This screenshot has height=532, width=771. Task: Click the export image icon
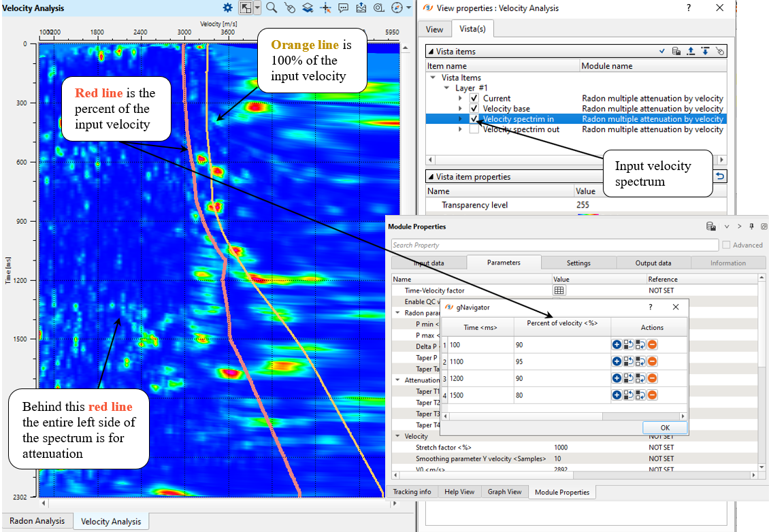tap(361, 8)
